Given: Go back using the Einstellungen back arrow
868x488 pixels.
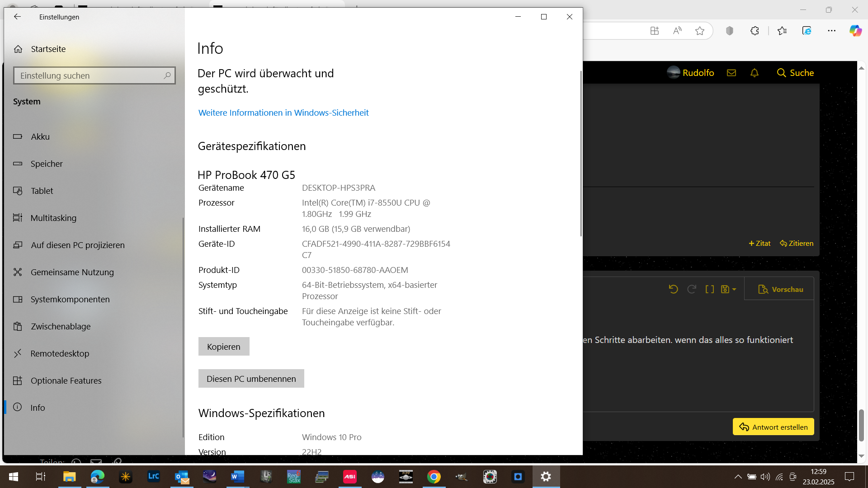Looking at the screenshot, I should pyautogui.click(x=17, y=17).
